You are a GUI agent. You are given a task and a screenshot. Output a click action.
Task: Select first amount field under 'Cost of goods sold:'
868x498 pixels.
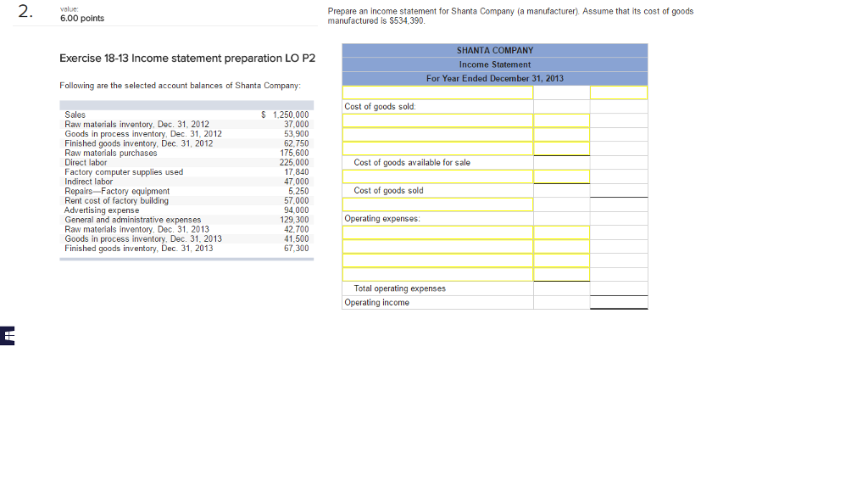(x=561, y=120)
